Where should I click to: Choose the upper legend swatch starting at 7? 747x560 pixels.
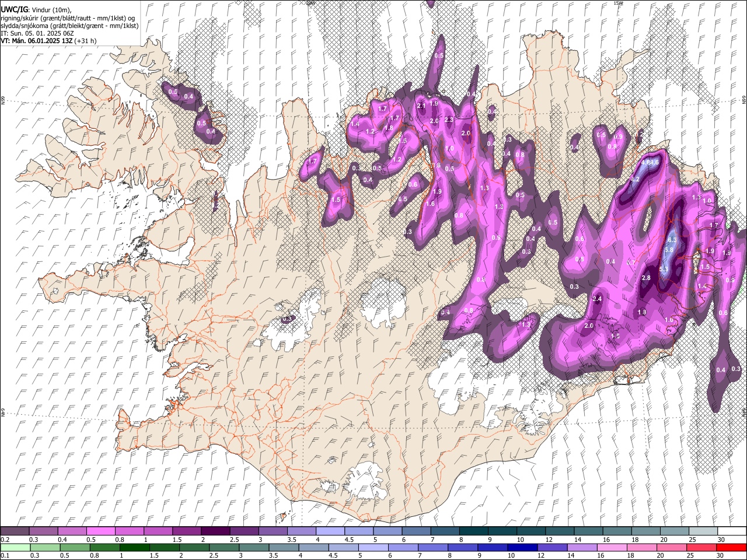[444, 531]
